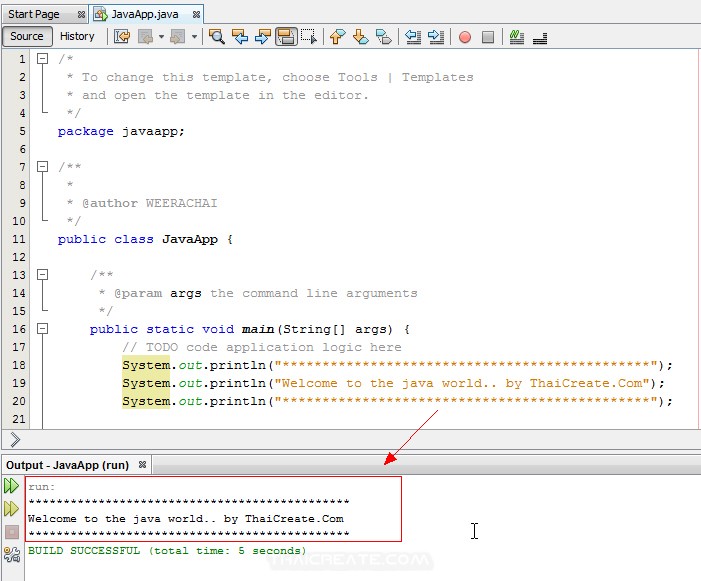
Task: Open the Start Page tab
Action: 34,14
